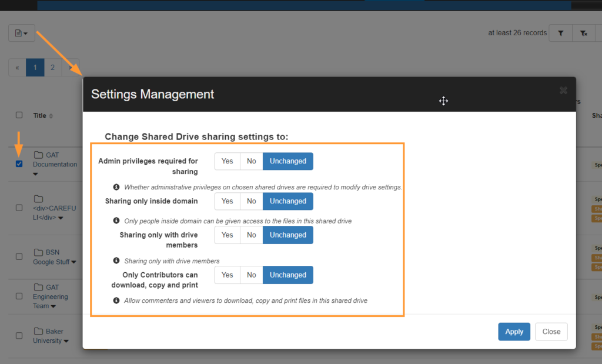Viewport: 602px width, 364px height.
Task: Go to the next page with double-arrow
Action: pyautogui.click(x=70, y=67)
